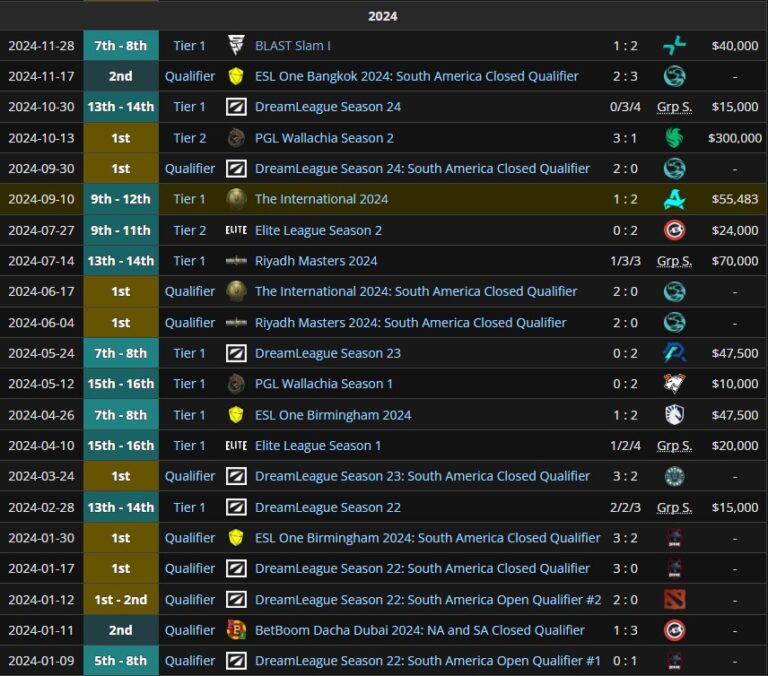The image size is (768, 676).
Task: Click the BLAST Slam I tournament logo
Action: point(236,45)
